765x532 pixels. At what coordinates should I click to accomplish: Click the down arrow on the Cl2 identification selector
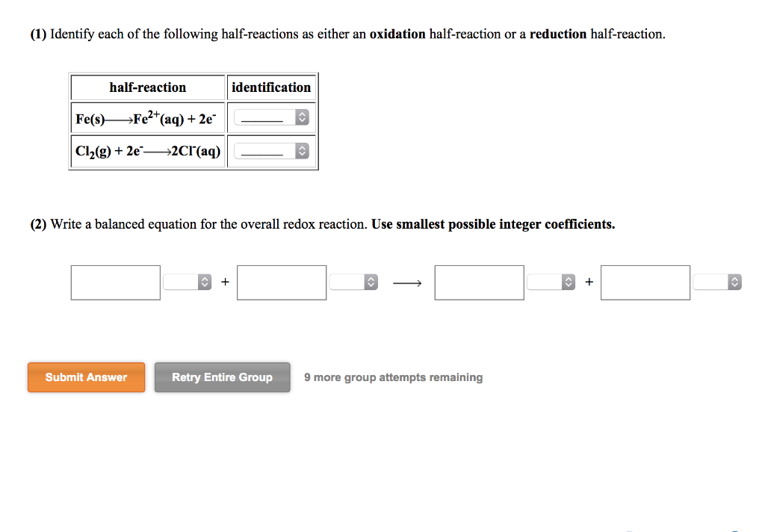pyautogui.click(x=301, y=154)
